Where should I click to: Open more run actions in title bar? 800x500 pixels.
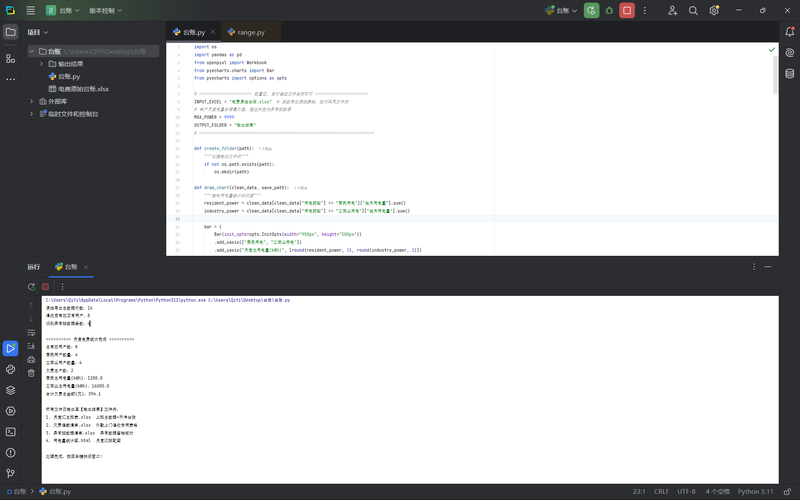644,10
